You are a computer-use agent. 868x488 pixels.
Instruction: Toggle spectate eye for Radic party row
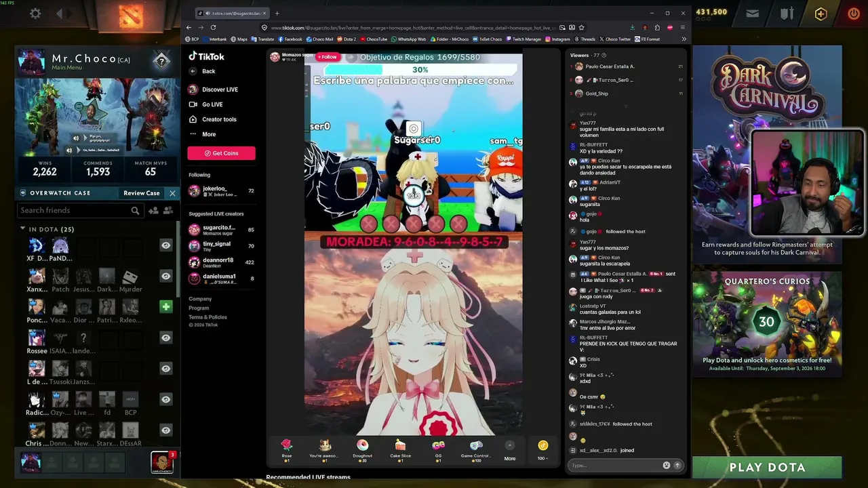click(x=165, y=399)
